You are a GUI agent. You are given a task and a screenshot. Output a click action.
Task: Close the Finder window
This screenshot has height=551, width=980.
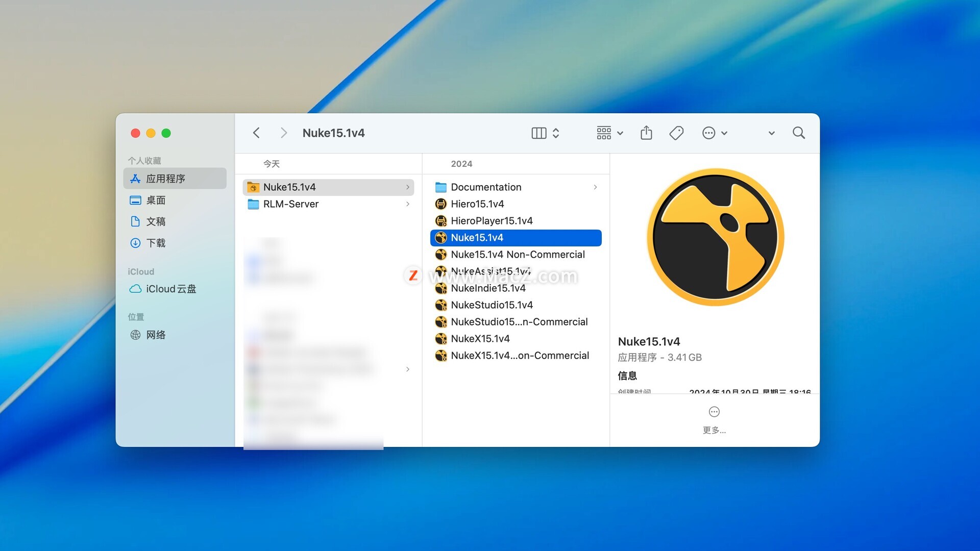pyautogui.click(x=135, y=133)
